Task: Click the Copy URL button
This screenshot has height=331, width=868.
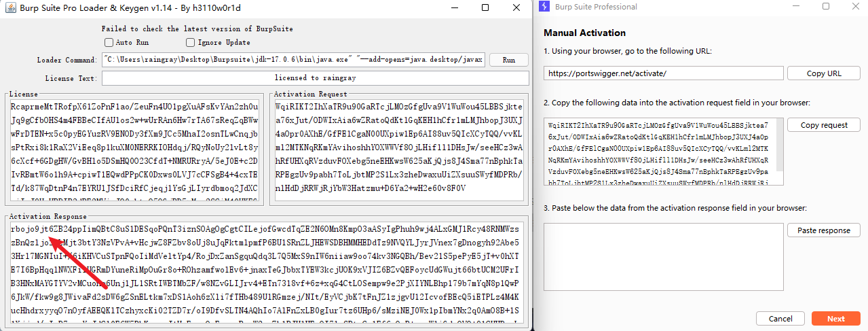Action: click(824, 73)
